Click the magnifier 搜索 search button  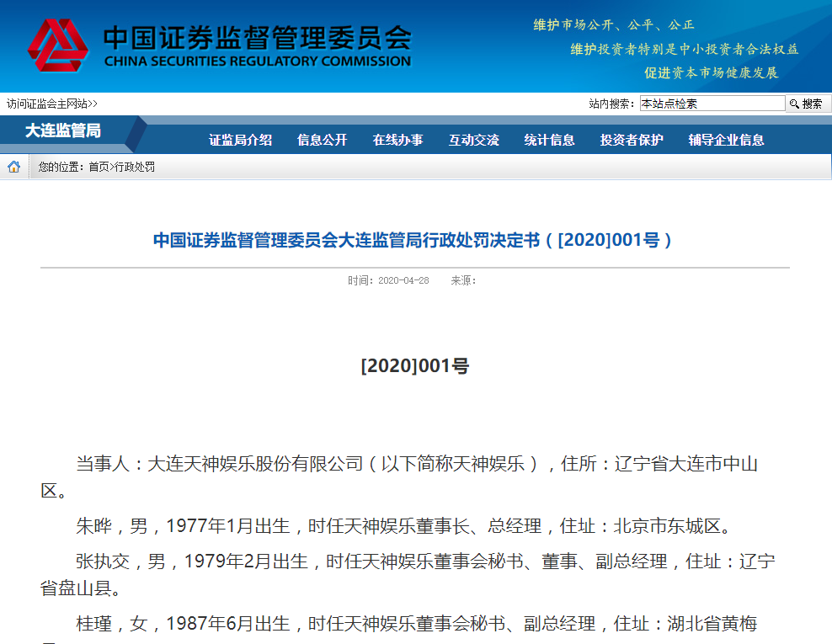(806, 104)
